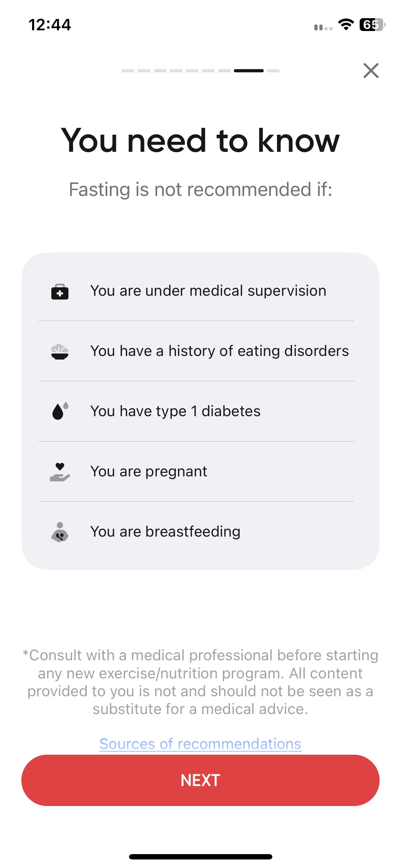The width and height of the screenshot is (401, 868).
Task: Tap the food bowl eating disorders icon
Action: [60, 352]
